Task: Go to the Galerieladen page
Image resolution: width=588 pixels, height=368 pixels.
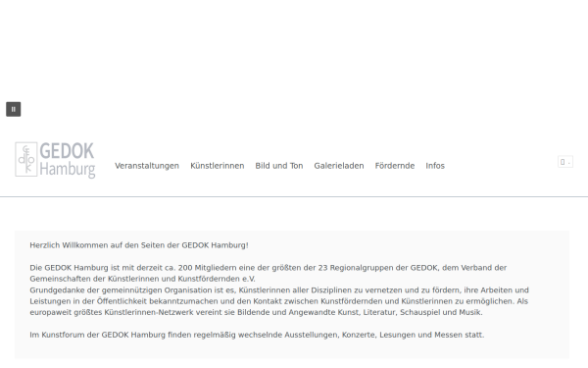Action: [x=339, y=166]
